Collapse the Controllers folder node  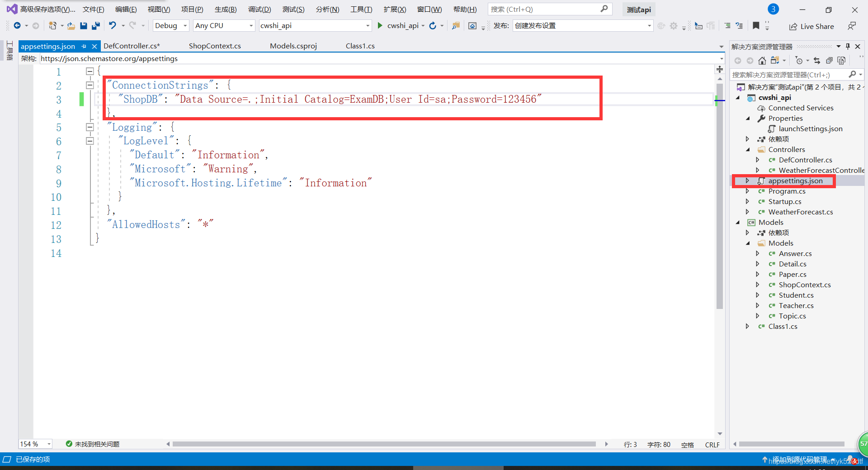[x=748, y=150]
